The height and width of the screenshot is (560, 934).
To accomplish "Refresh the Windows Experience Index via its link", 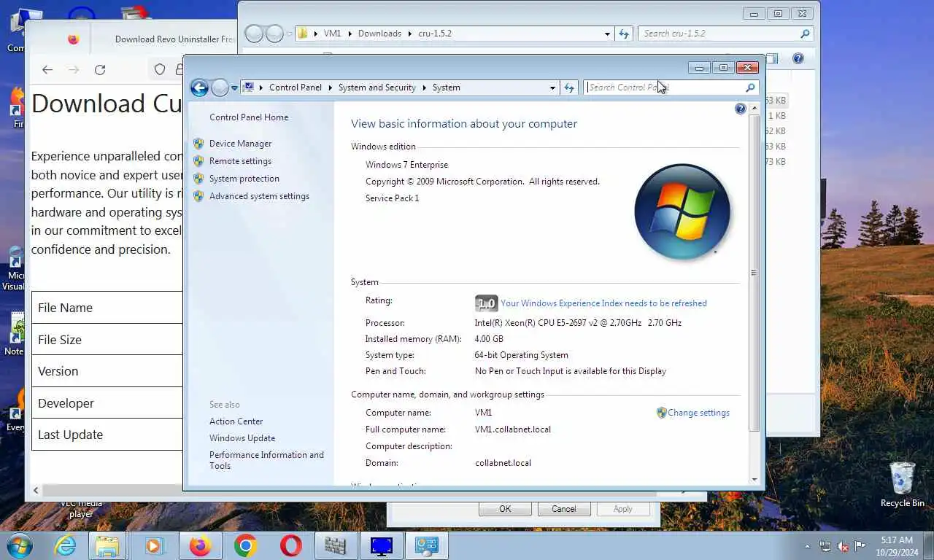I will [x=603, y=303].
